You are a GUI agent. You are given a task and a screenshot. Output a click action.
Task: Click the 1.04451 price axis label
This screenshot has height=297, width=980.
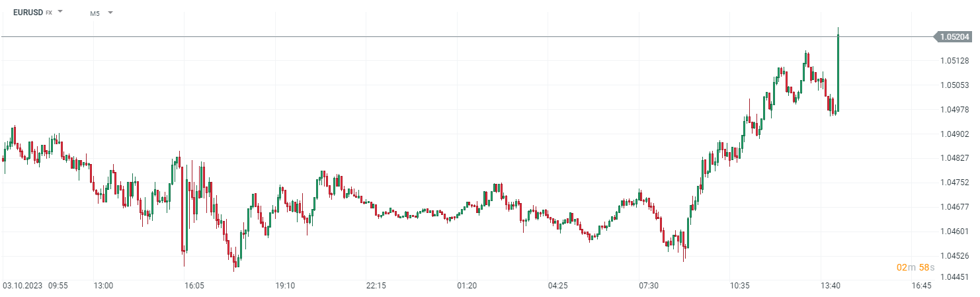tap(954, 277)
